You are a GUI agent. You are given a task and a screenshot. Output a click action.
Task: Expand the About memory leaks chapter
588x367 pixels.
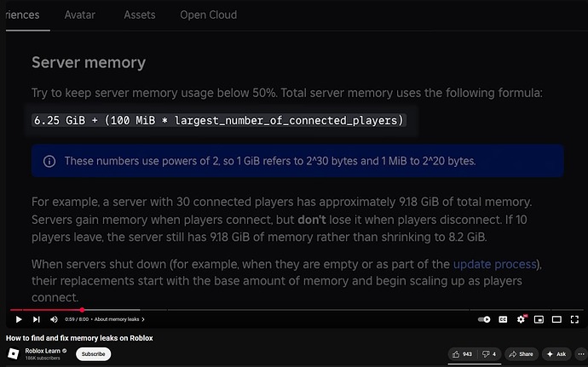coord(119,319)
